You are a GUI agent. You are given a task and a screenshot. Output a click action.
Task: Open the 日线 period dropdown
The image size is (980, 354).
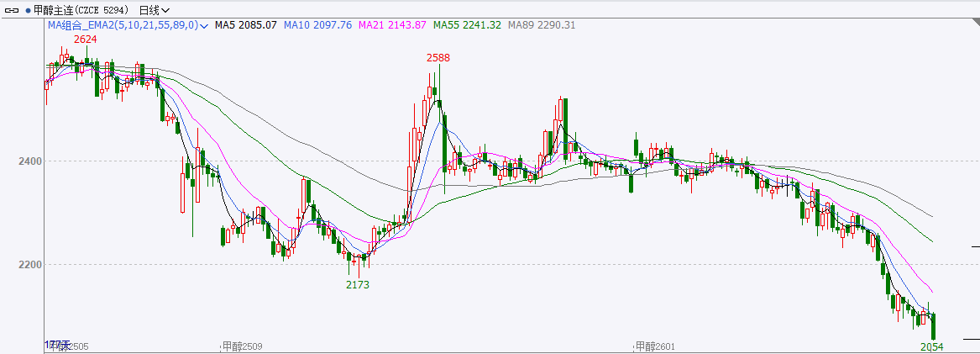click(x=154, y=10)
